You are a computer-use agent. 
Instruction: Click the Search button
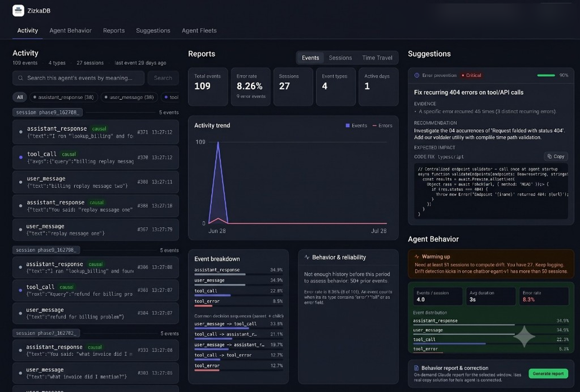pyautogui.click(x=163, y=78)
